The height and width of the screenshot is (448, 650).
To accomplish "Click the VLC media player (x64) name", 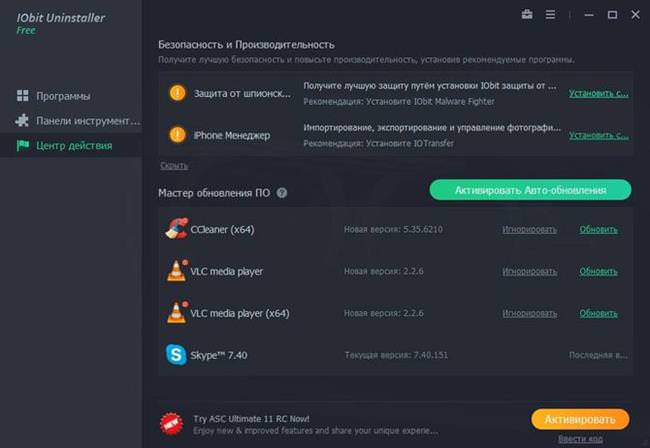I will (x=240, y=313).
